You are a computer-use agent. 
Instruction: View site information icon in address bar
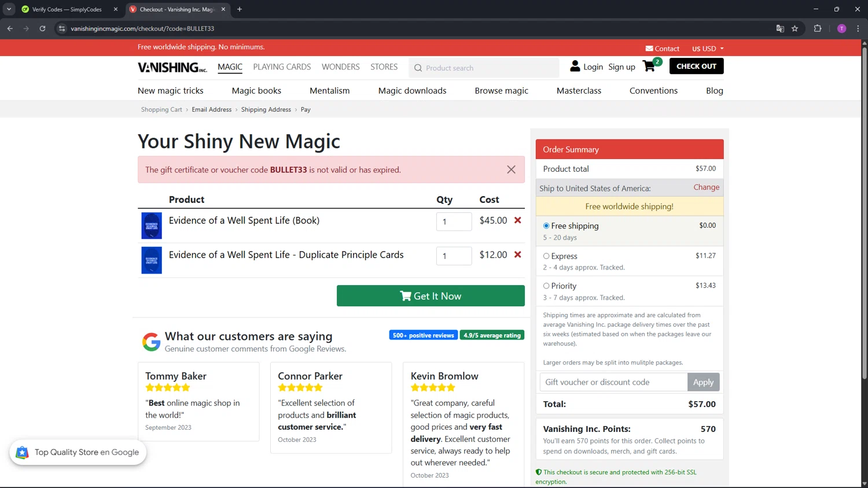(62, 28)
